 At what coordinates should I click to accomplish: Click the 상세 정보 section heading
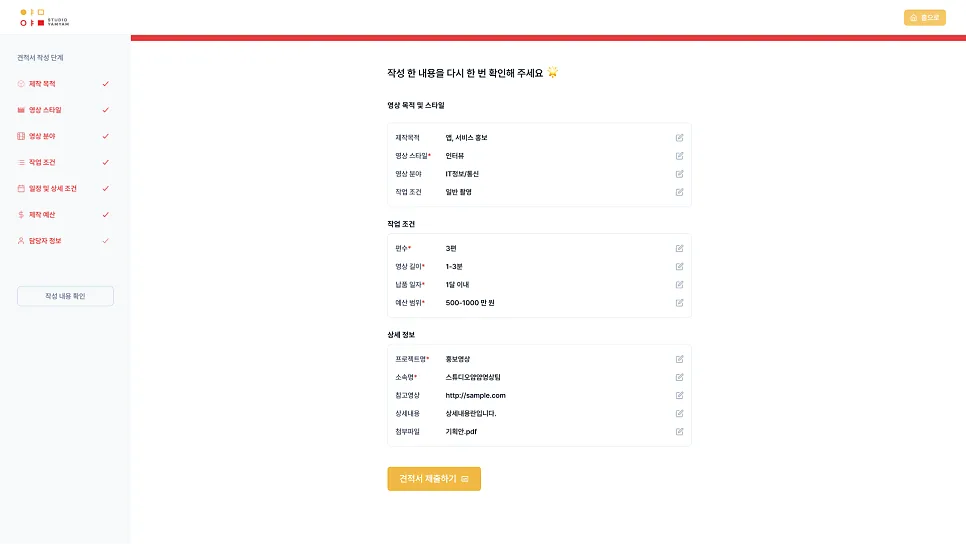pos(401,335)
